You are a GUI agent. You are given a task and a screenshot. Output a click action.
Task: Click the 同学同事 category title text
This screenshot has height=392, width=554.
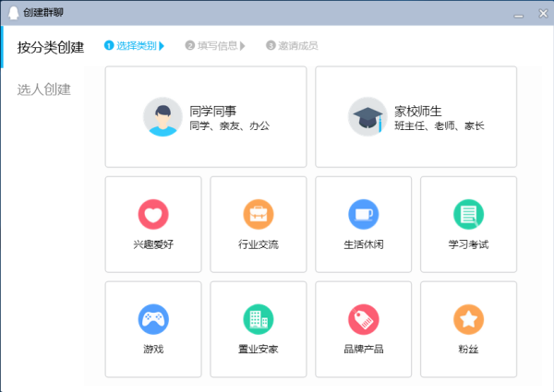(212, 110)
